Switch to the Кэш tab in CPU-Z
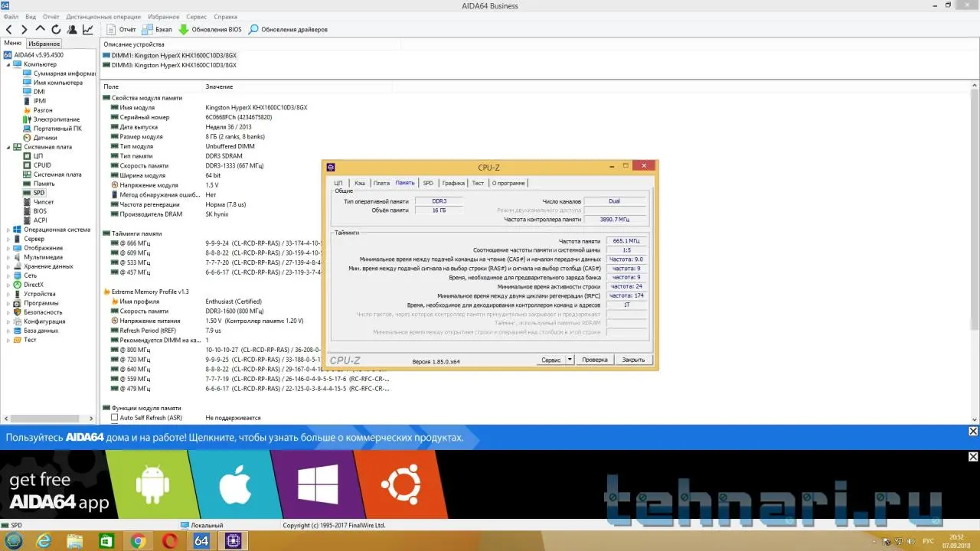Image resolution: width=980 pixels, height=551 pixels. 359,183
